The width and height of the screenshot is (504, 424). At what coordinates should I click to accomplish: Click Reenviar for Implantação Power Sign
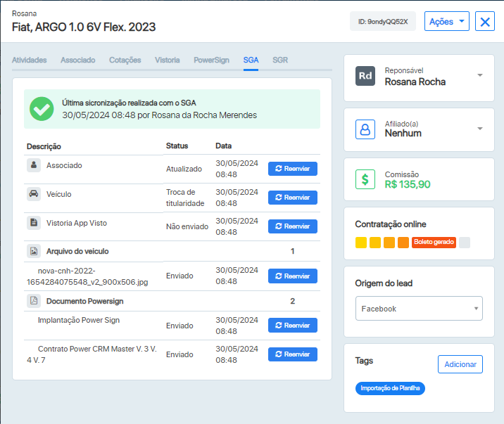pos(293,325)
